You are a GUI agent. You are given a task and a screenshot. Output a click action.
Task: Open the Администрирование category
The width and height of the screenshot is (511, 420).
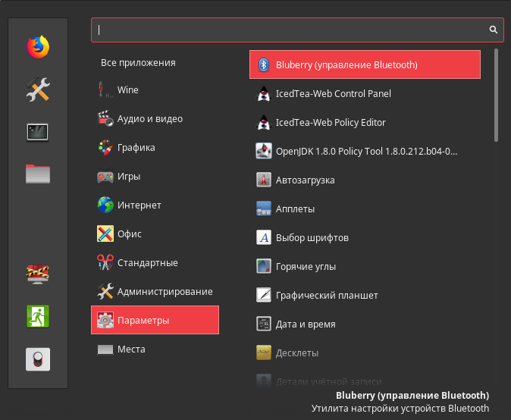coord(155,291)
